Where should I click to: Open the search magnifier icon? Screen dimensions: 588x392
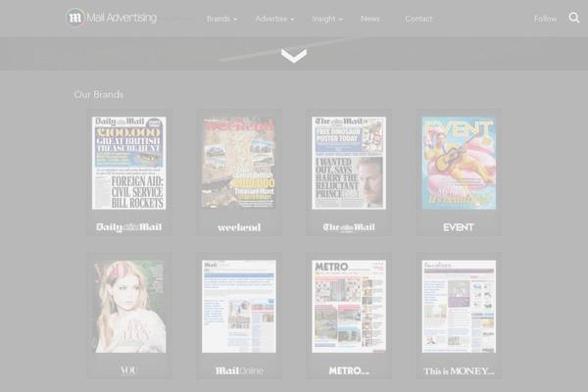(573, 18)
